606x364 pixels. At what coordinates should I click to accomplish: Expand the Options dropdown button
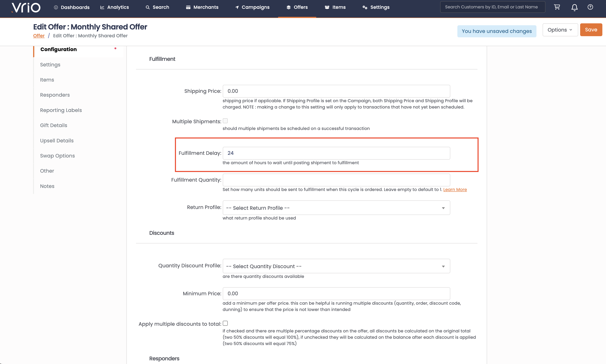[560, 30]
